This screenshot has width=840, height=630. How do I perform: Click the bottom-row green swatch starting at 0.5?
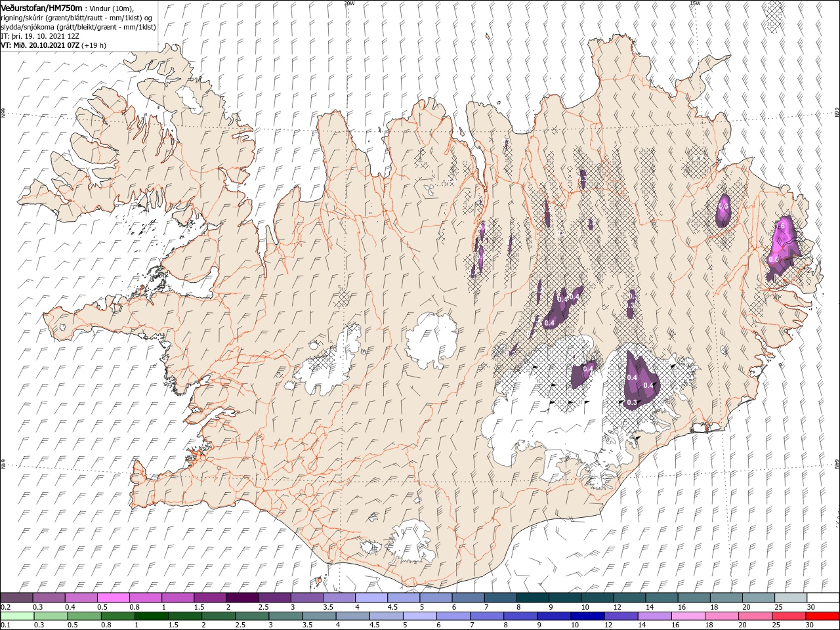tap(84, 616)
